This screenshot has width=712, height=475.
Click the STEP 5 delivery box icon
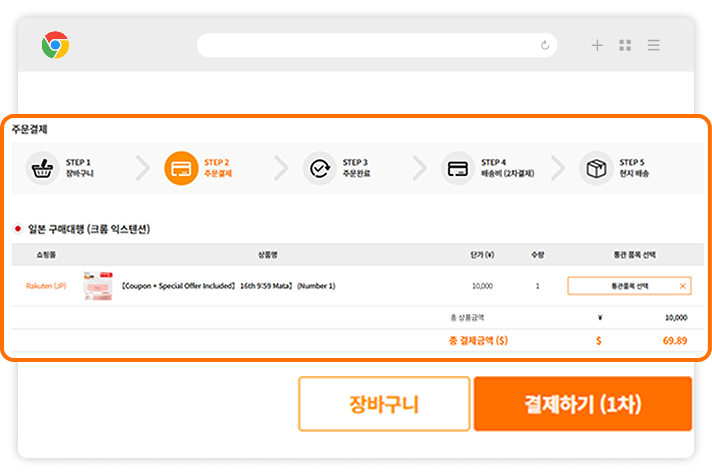(x=597, y=167)
